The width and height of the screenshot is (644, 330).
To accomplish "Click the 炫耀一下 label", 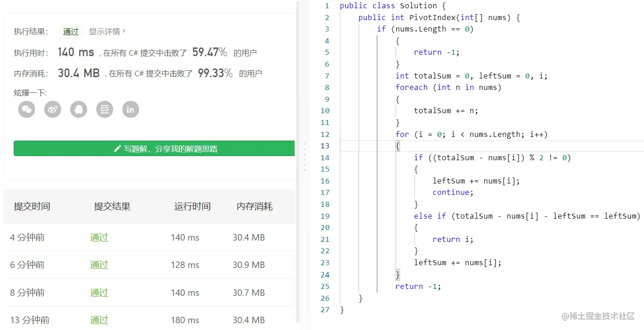I will click(30, 93).
